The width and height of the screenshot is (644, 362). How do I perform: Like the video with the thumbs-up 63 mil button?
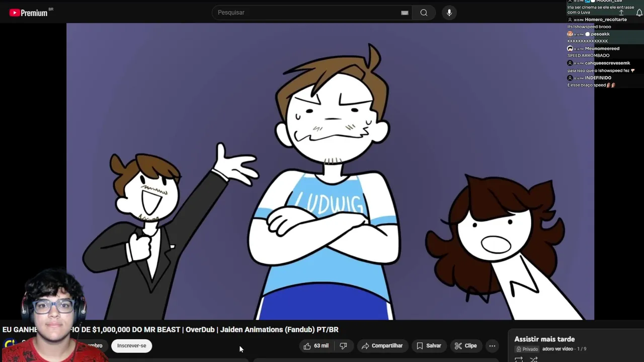(x=315, y=346)
